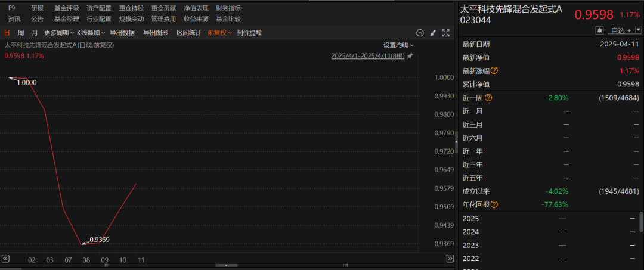Viewport: 644px width, 270px height.
Task: Open the 重仓持股 menu item
Action: [131, 8]
